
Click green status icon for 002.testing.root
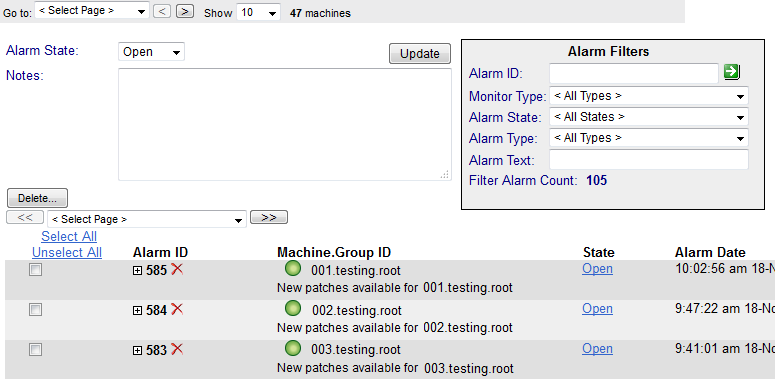(293, 309)
